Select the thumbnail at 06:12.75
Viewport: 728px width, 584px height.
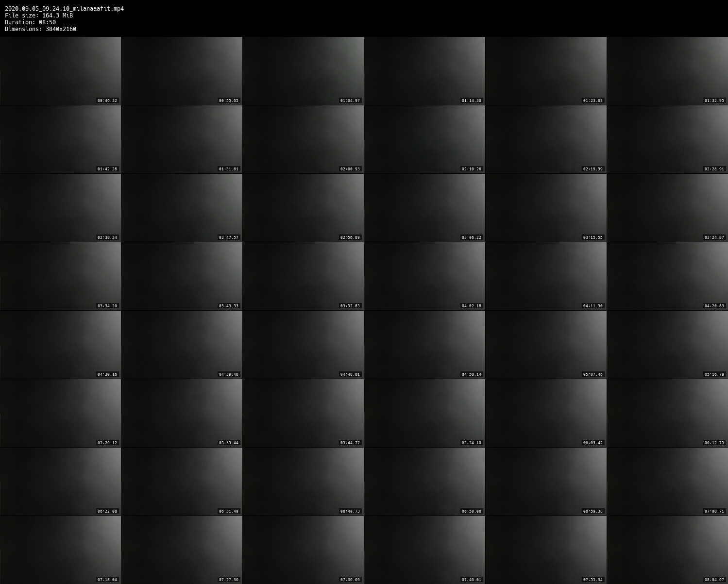tap(667, 413)
